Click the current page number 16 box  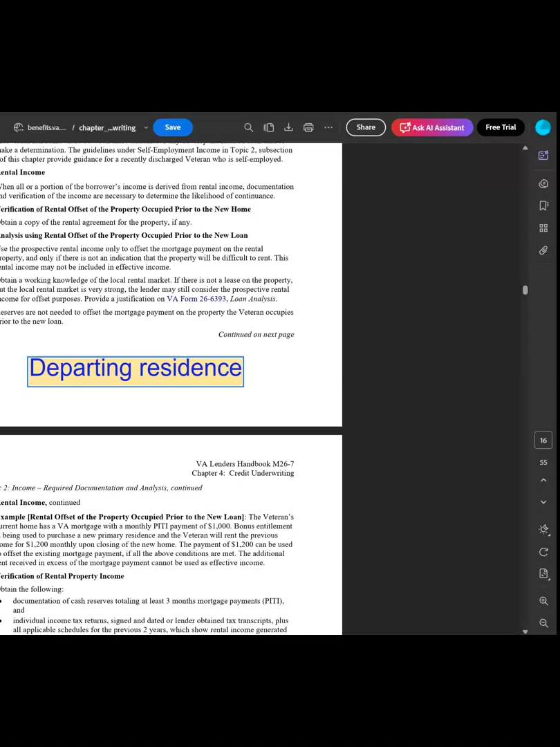point(543,440)
